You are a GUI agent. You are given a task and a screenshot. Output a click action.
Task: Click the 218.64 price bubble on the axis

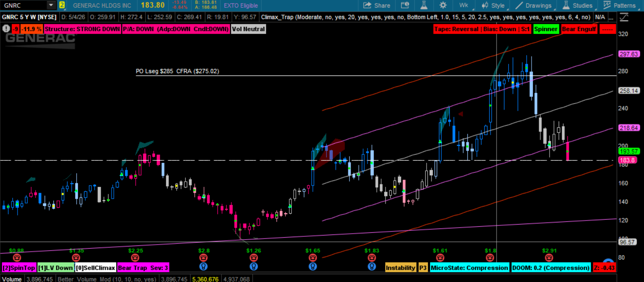629,128
